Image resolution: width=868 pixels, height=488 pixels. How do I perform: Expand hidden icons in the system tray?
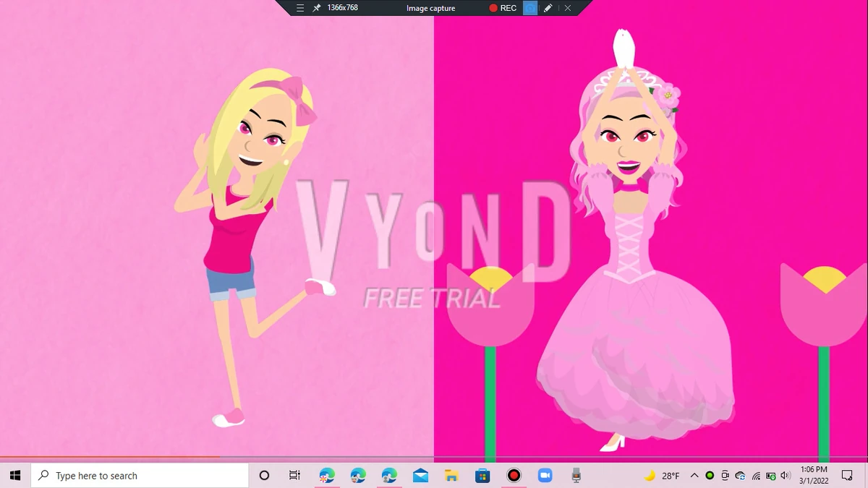693,476
